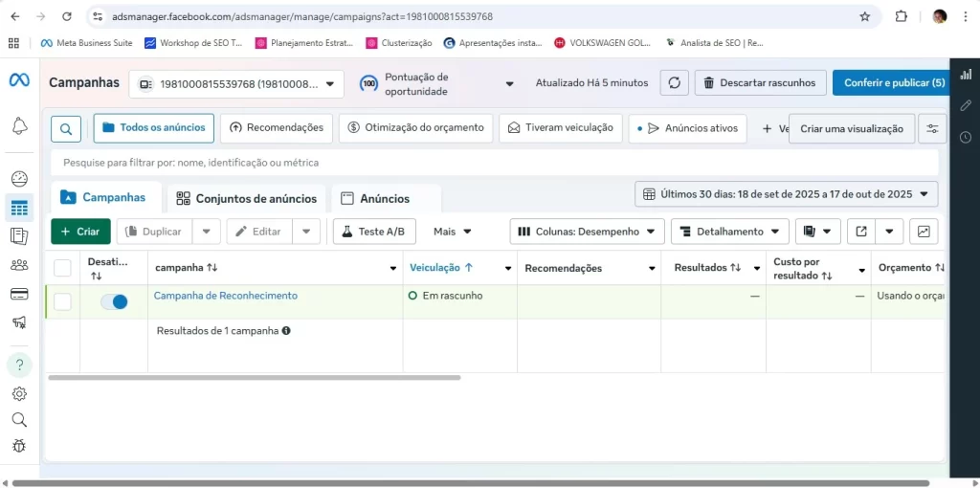Viewport: 980px width, 488px height.
Task: Switch to the Anúncios tab
Action: tap(385, 199)
